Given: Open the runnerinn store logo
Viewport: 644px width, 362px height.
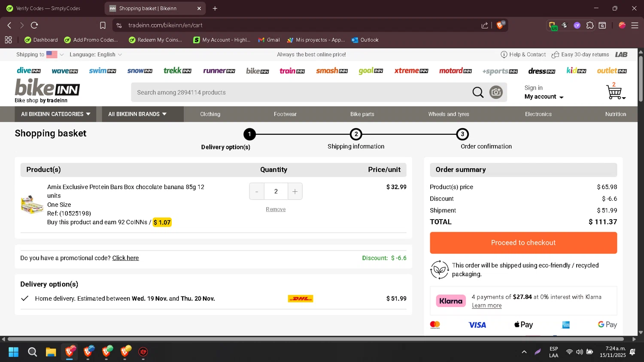Looking at the screenshot, I should click(219, 71).
